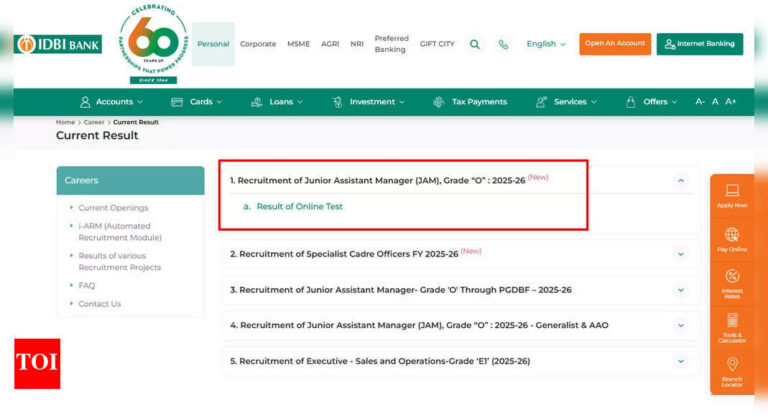Open site search magnifier icon

point(475,44)
